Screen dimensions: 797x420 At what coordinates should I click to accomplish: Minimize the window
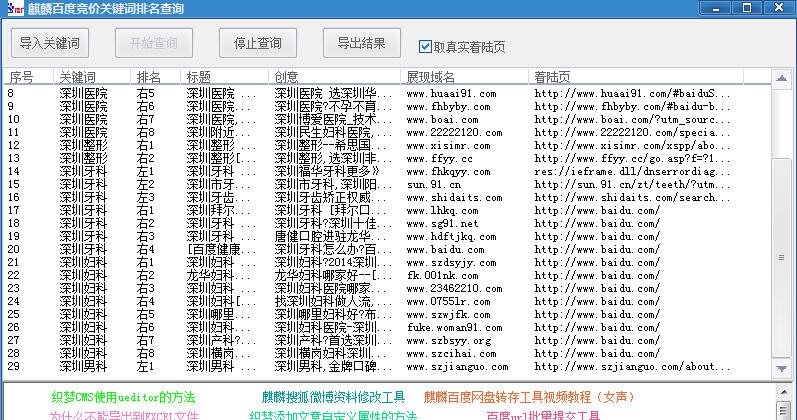coord(715,8)
